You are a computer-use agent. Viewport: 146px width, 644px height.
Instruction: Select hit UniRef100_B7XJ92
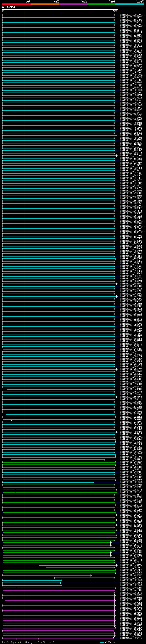point(131,525)
